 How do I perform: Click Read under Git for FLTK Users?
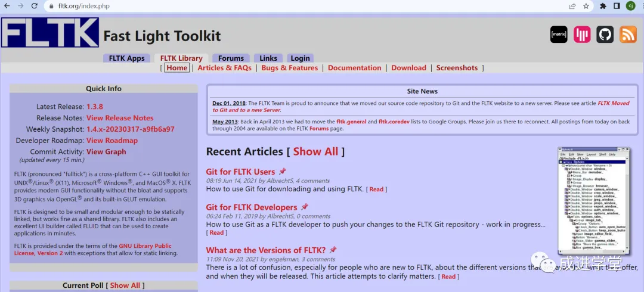[x=376, y=190]
